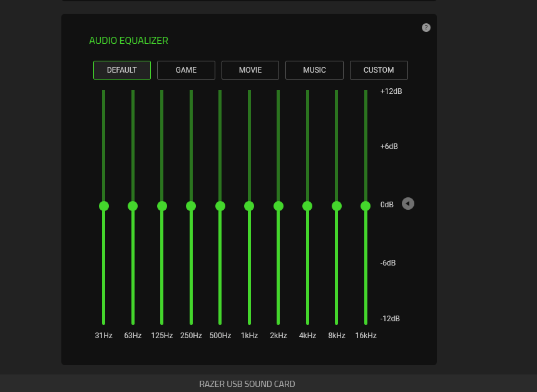Click the 250Hz slider knob

[x=191, y=206]
